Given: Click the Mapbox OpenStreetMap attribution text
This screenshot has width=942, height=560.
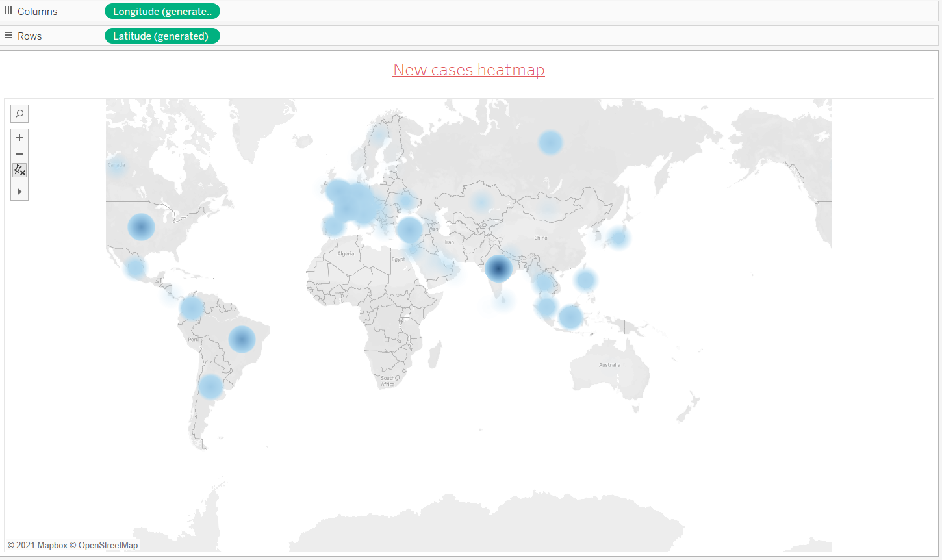Looking at the screenshot, I should pyautogui.click(x=73, y=545).
